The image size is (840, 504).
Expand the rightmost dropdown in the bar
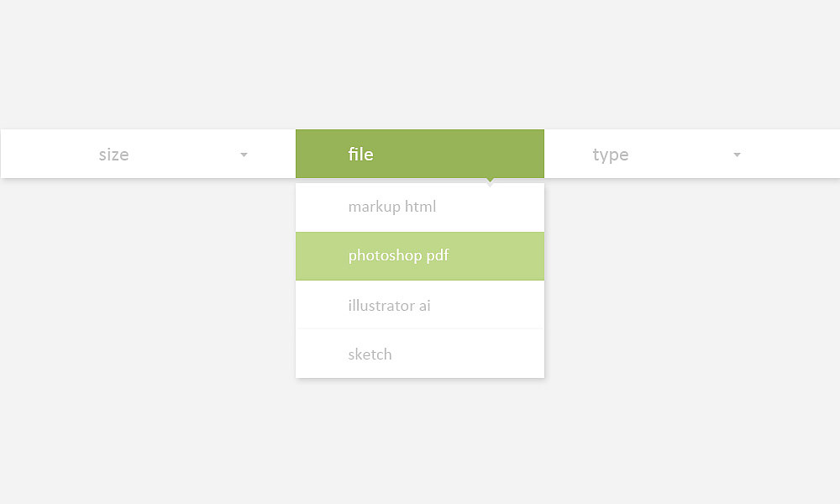(691, 154)
